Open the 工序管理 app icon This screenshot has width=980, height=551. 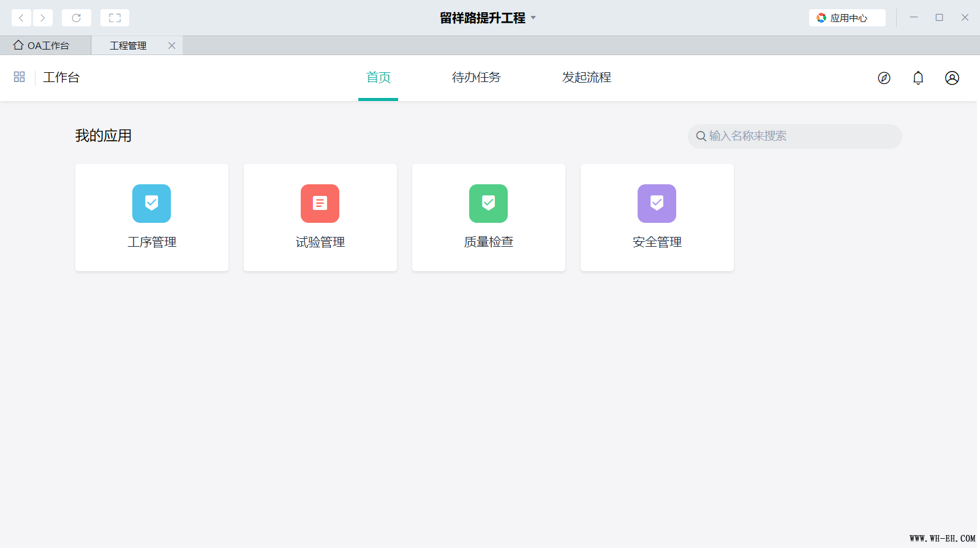click(x=151, y=204)
